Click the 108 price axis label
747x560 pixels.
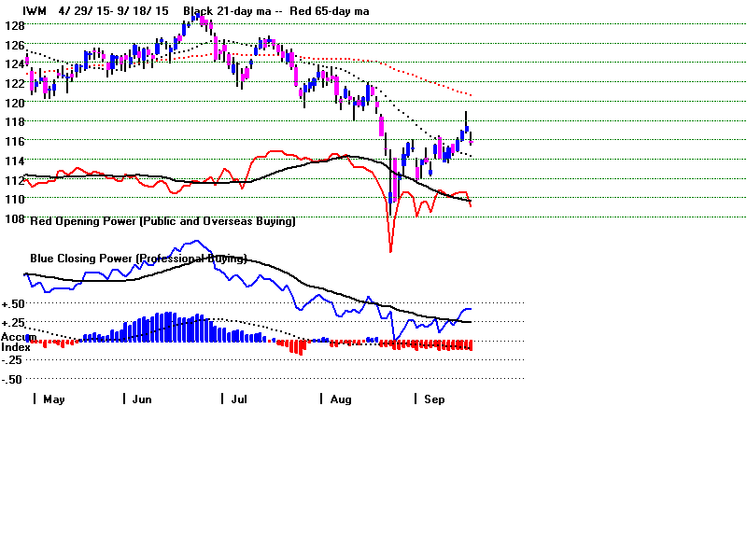(15, 218)
